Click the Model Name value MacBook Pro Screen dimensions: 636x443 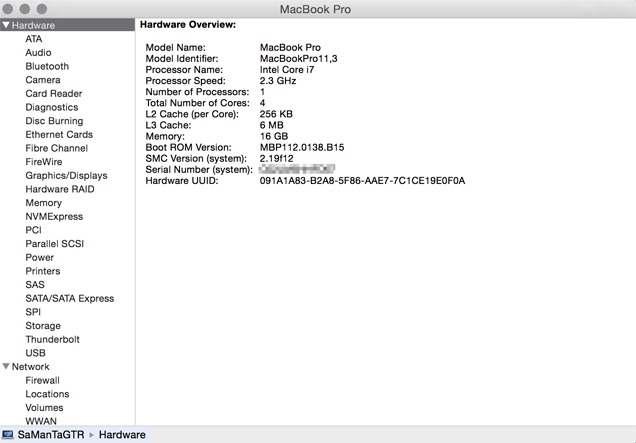(x=290, y=47)
